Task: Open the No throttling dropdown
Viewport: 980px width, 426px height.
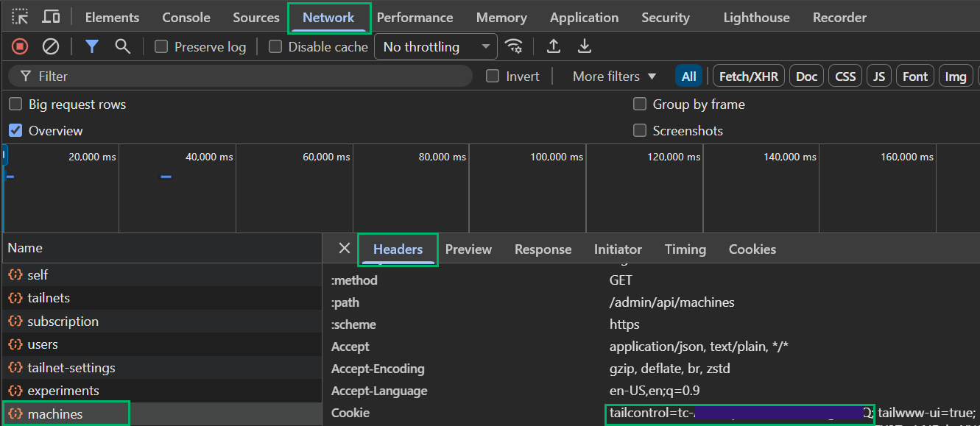Action: click(x=436, y=46)
